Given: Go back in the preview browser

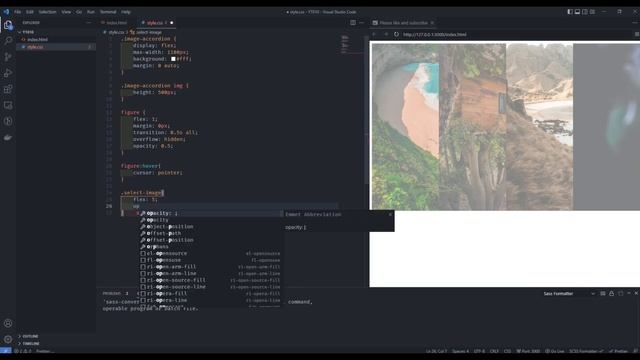Looking at the screenshot, I should tap(374, 34).
